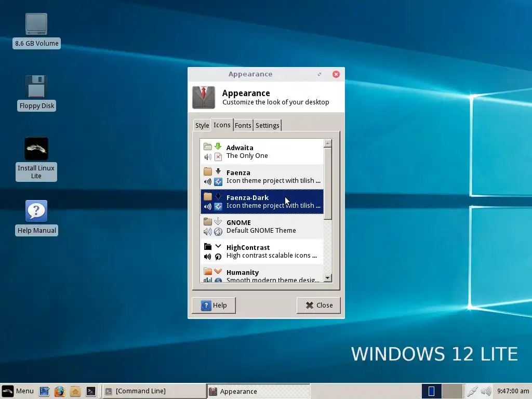Image resolution: width=532 pixels, height=399 pixels.
Task: Click the Adwaita folder preview icon
Action: [x=208, y=147]
